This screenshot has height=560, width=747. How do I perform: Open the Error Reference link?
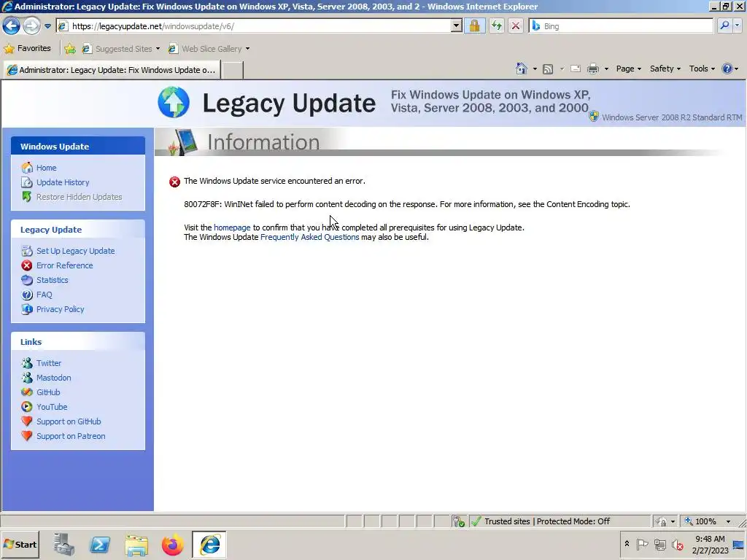click(x=64, y=265)
